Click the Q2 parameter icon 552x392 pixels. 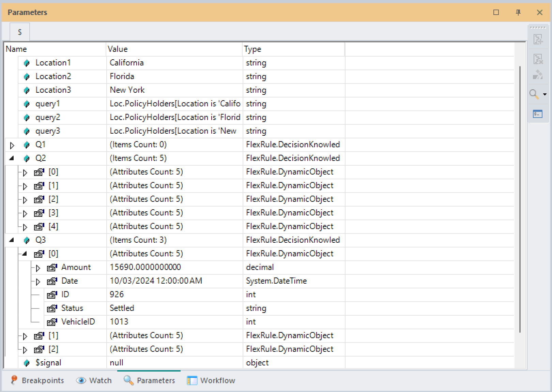(27, 159)
